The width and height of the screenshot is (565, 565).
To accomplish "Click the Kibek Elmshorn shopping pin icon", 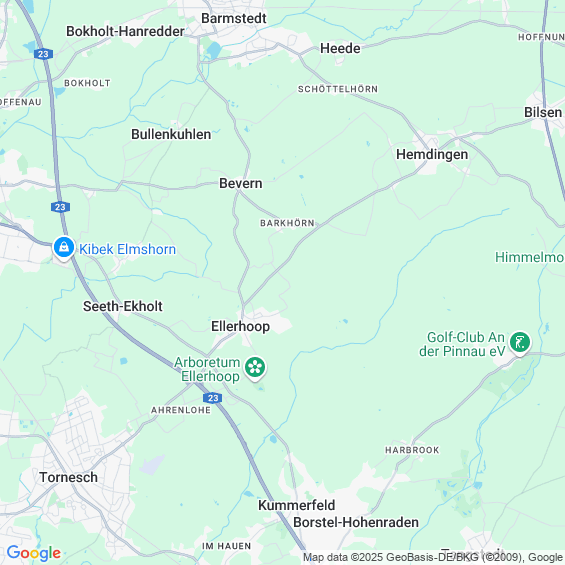I will pos(64,248).
